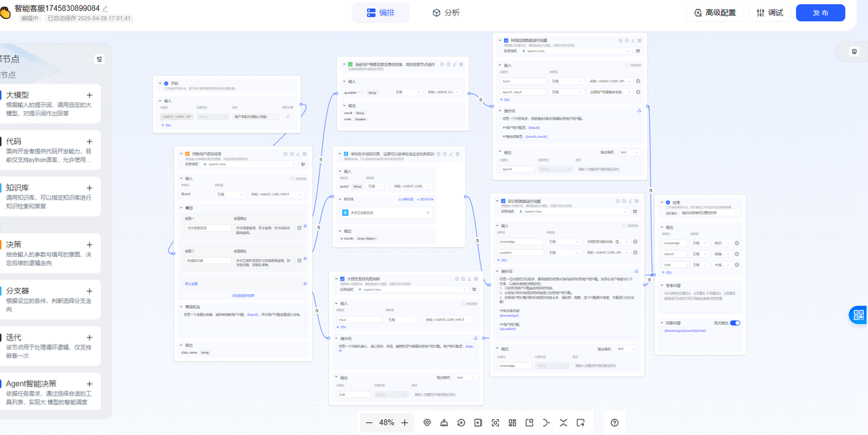Click the 调试 debug button

pyautogui.click(x=770, y=13)
